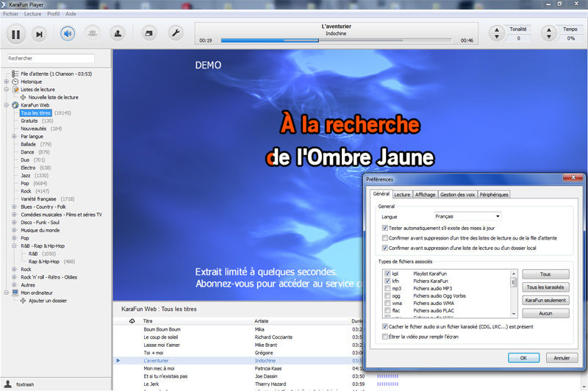Uncheck the kfn Fichiers KaraFun file type
The width and height of the screenshot is (588, 391).
point(387,281)
